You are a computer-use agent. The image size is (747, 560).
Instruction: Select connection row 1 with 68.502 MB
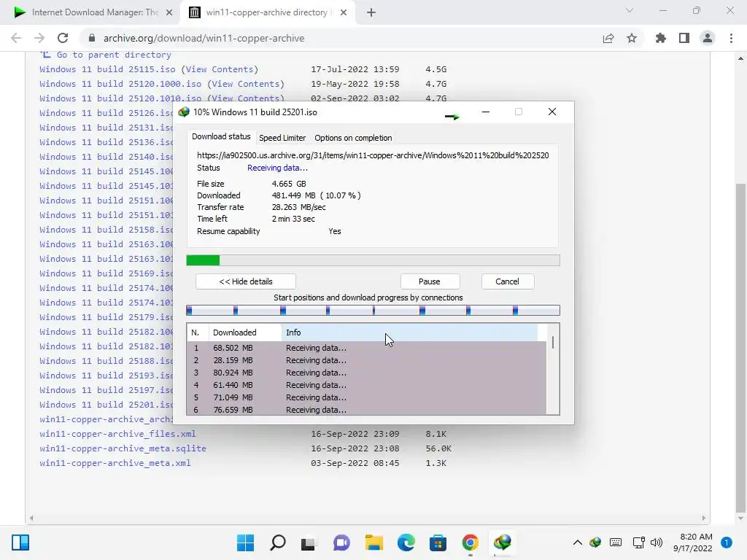pos(366,348)
